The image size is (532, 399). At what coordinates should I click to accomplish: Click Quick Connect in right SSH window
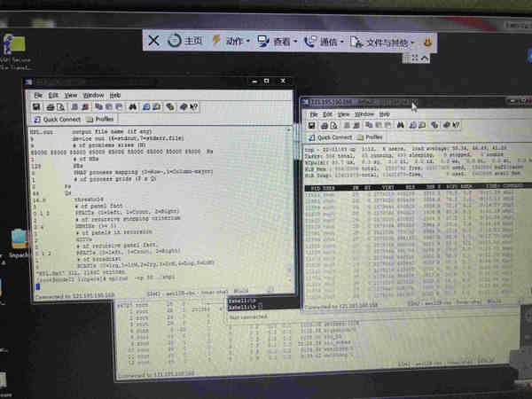pos(331,137)
